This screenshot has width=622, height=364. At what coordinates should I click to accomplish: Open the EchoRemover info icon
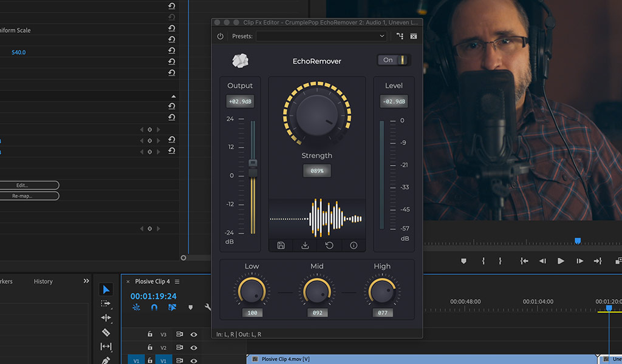(x=354, y=246)
